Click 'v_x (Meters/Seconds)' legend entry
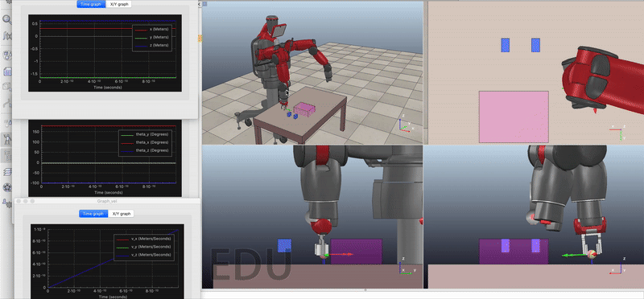The width and height of the screenshot is (644, 299). click(144, 239)
